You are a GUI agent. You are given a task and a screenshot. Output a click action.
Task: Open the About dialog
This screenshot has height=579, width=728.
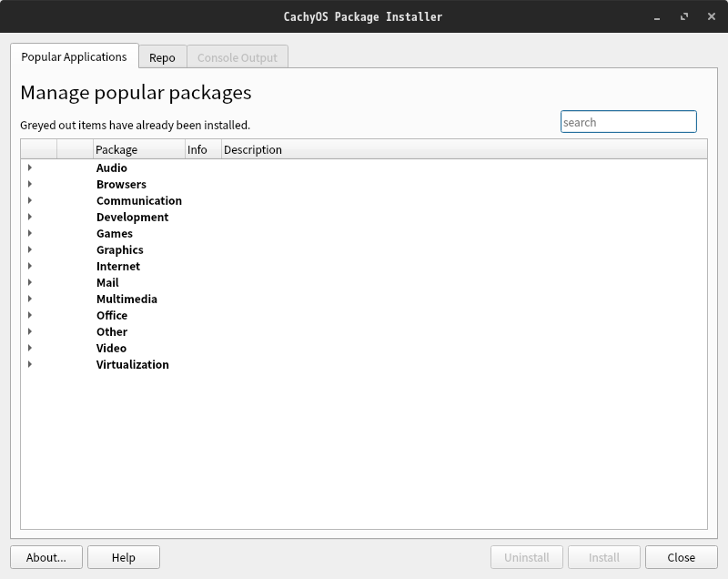[46, 557]
